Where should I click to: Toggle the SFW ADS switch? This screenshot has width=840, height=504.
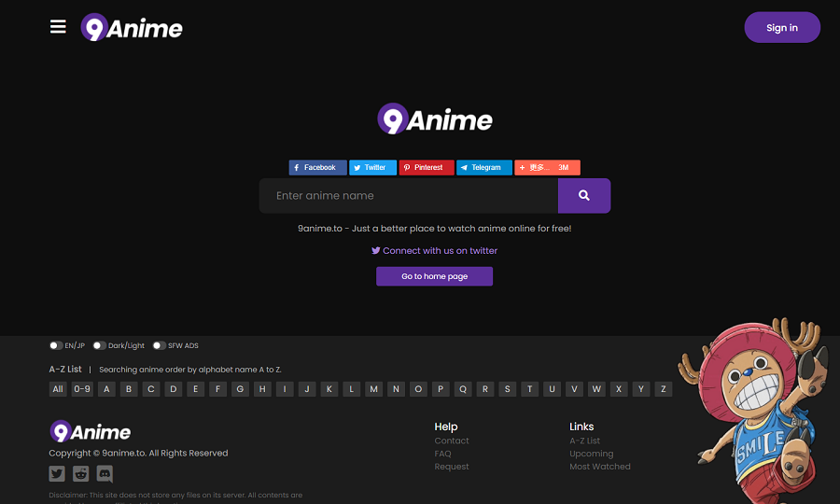coord(159,345)
